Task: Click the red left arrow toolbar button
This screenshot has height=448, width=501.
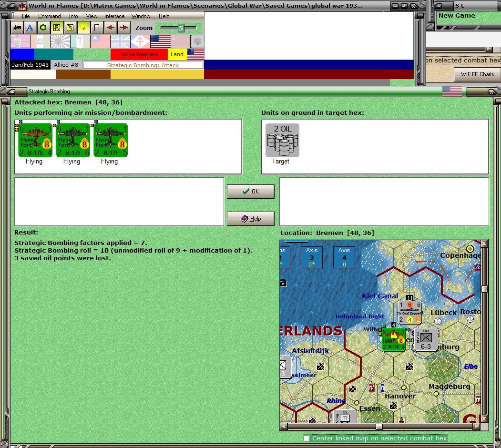Action: (x=111, y=28)
